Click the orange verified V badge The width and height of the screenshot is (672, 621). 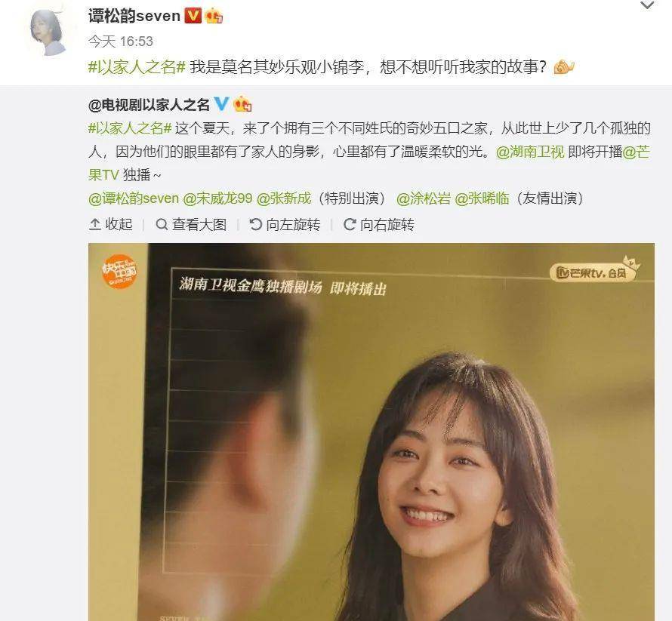[x=193, y=16]
